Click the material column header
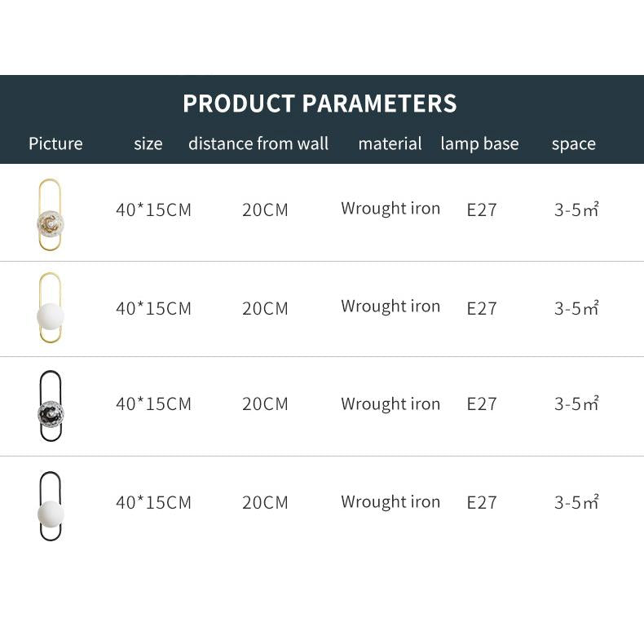Image resolution: width=644 pixels, height=644 pixels. pos(390,144)
